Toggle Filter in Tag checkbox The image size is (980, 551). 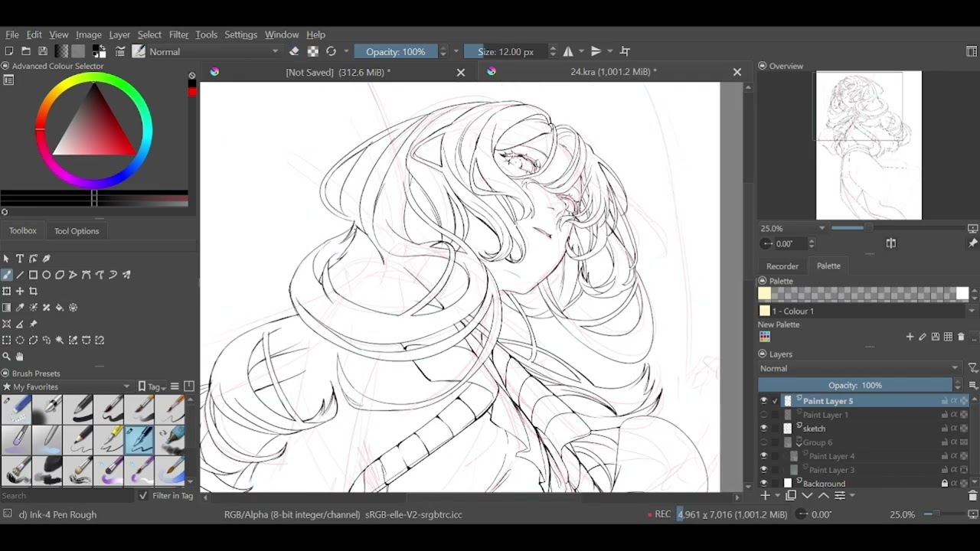tap(142, 496)
